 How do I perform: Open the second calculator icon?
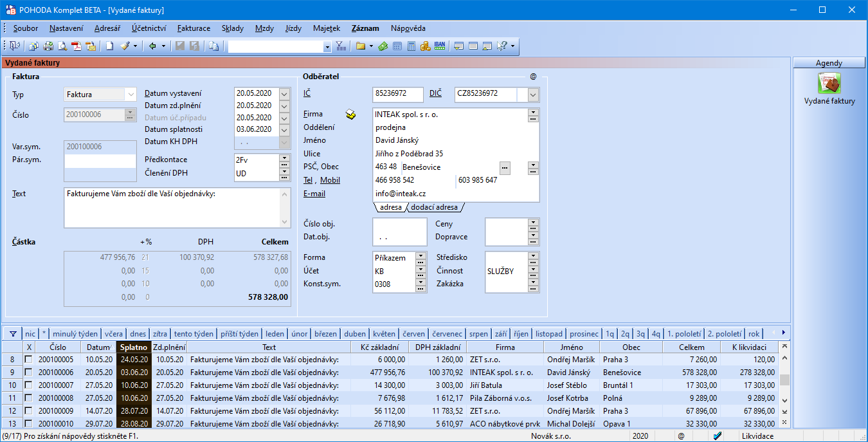tap(411, 46)
